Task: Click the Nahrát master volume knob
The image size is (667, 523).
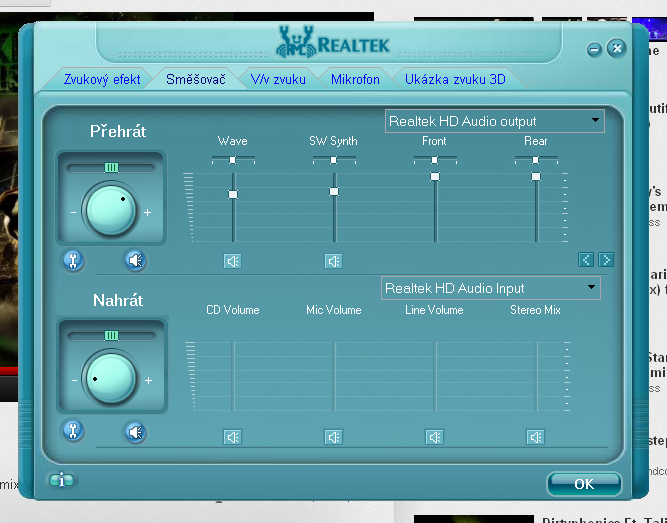Action: pyautogui.click(x=111, y=378)
